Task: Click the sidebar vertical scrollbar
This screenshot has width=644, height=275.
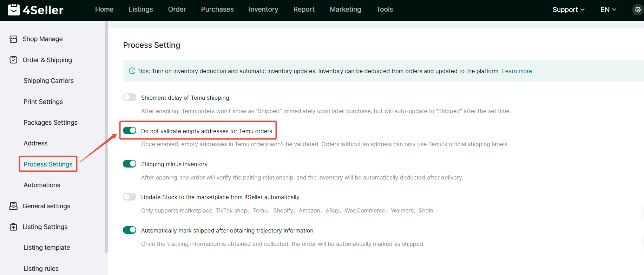Action: pos(106,137)
